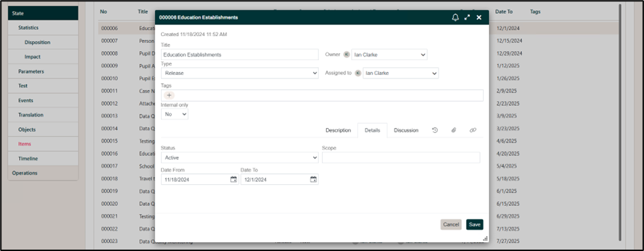This screenshot has height=251, width=644.
Task: Open Items in the sidebar
Action: (43, 144)
